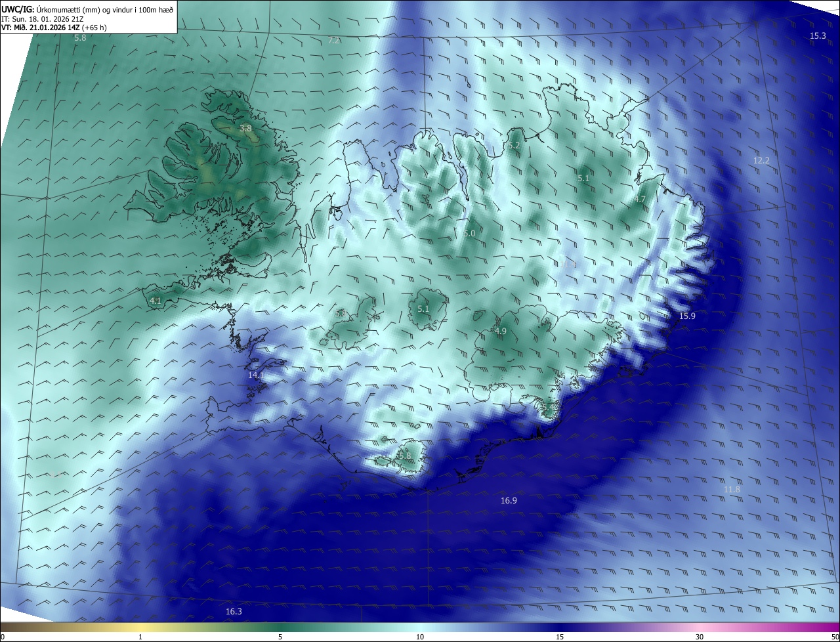Click the map value 7.2
Image resolution: width=840 pixels, height=642 pixels.
(334, 41)
